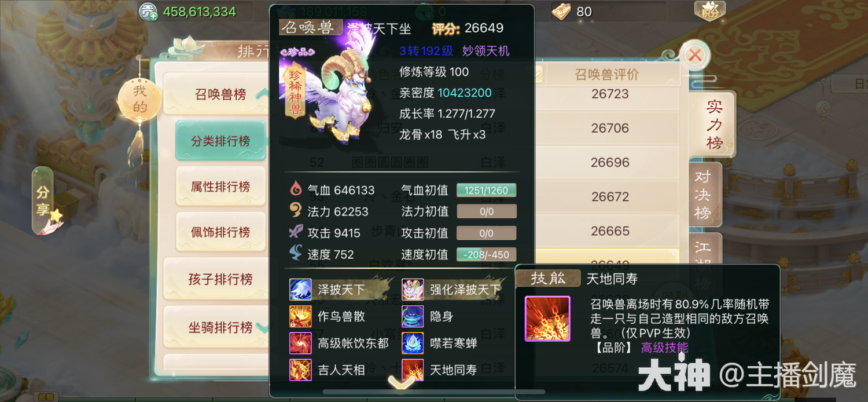Screen dimensions: 868x402
Task: Switch to the 对决榜 tab
Action: coord(704,195)
